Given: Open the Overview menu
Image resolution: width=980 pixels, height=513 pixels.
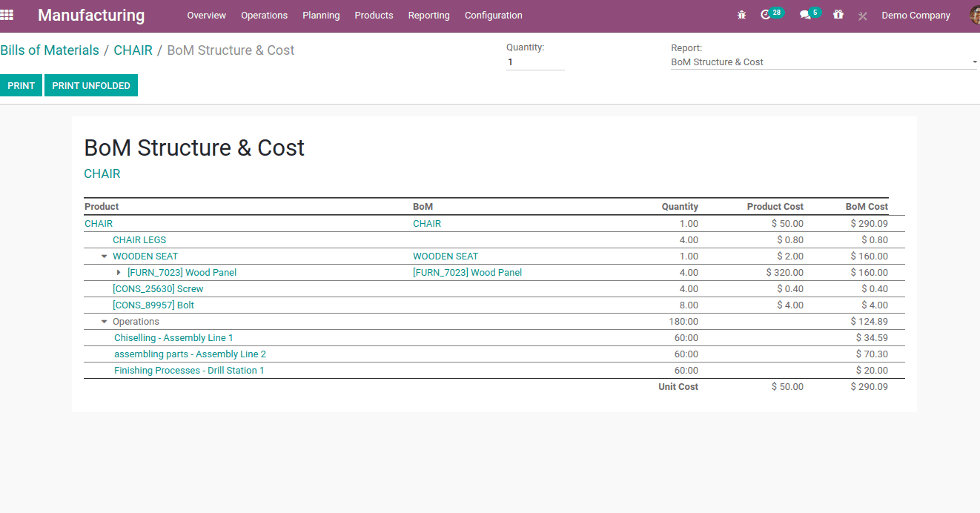Looking at the screenshot, I should point(206,15).
